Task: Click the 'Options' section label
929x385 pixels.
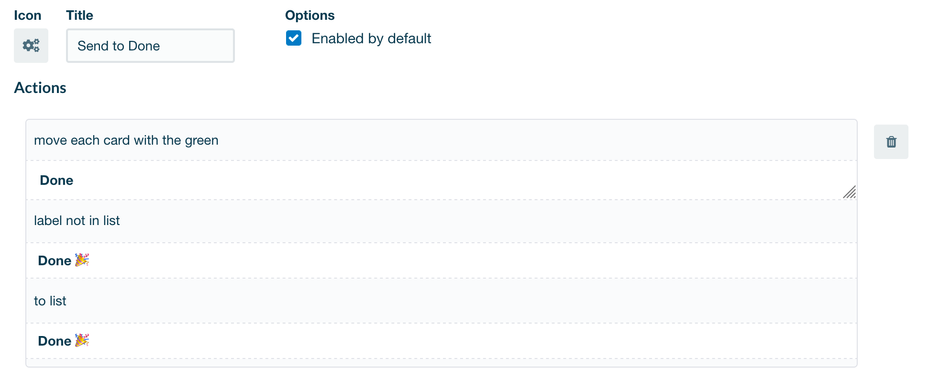Action: [x=310, y=15]
